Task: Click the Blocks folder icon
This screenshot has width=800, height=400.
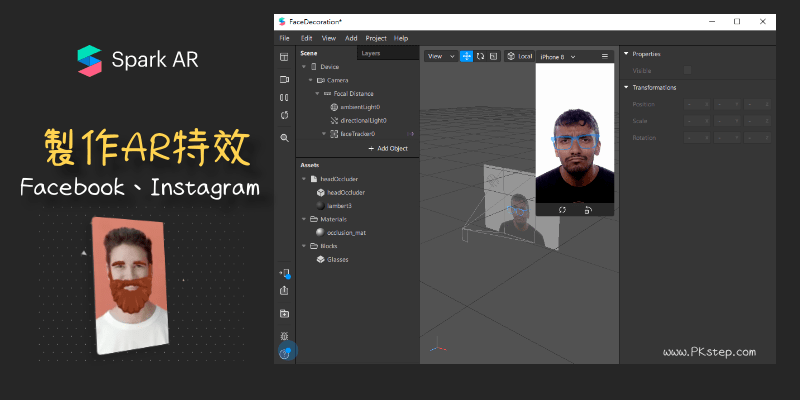Action: pos(314,246)
